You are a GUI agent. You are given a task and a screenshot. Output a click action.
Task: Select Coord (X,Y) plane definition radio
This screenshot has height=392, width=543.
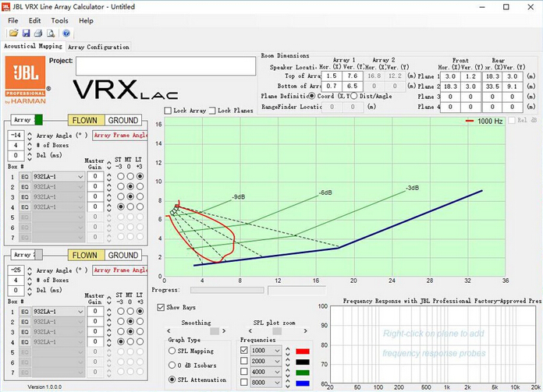coord(312,96)
